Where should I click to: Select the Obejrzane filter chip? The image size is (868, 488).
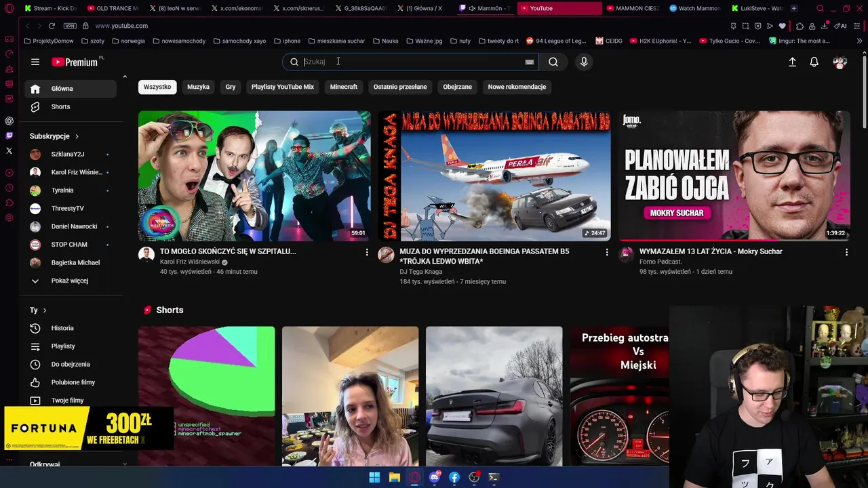(458, 87)
